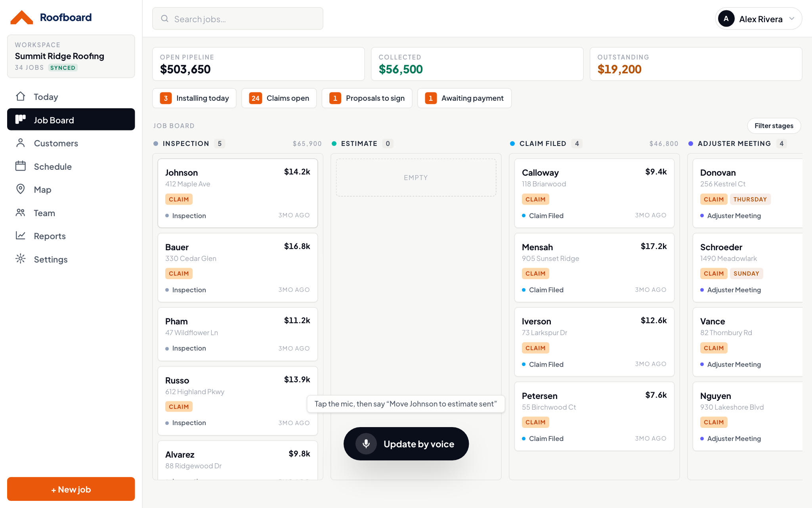Open Reports via the chart icon
The width and height of the screenshot is (812, 508).
21,236
